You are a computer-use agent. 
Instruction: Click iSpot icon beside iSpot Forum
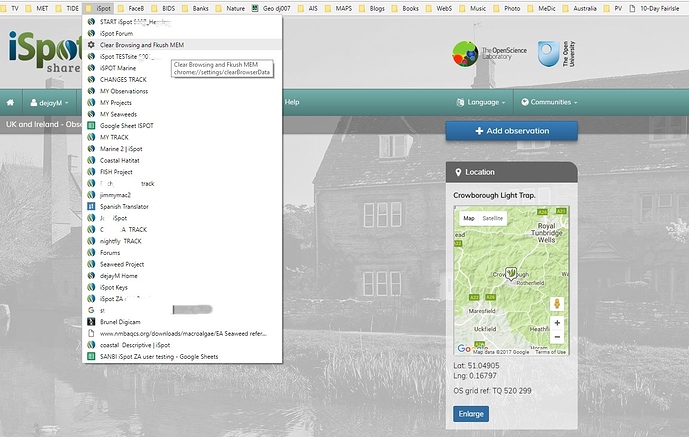91,33
